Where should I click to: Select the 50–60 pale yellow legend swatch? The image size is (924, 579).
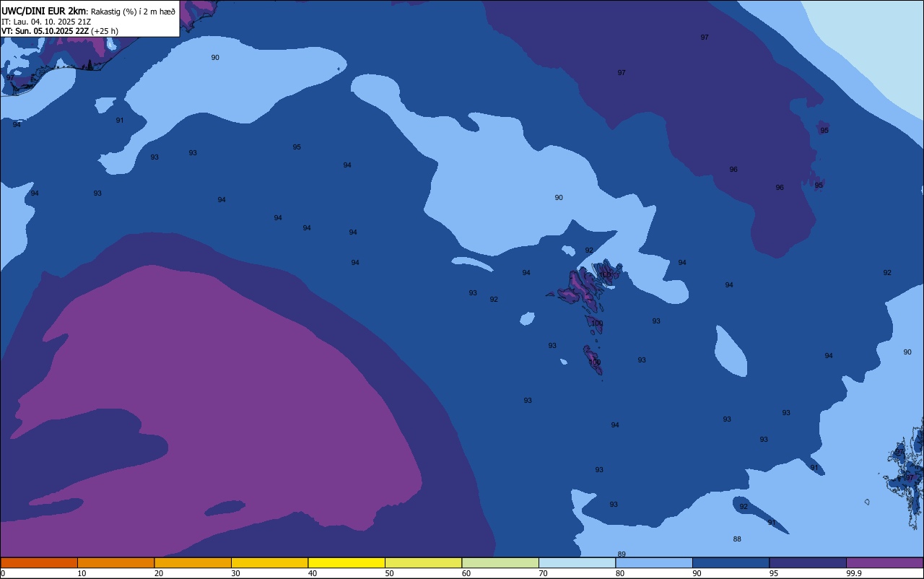[x=423, y=562]
